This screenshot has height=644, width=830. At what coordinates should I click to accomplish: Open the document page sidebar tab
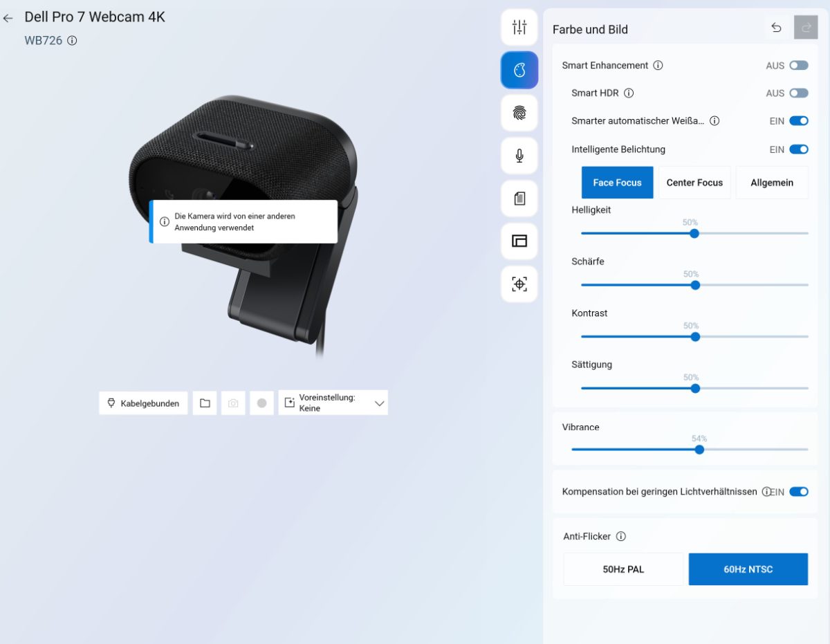tap(519, 199)
